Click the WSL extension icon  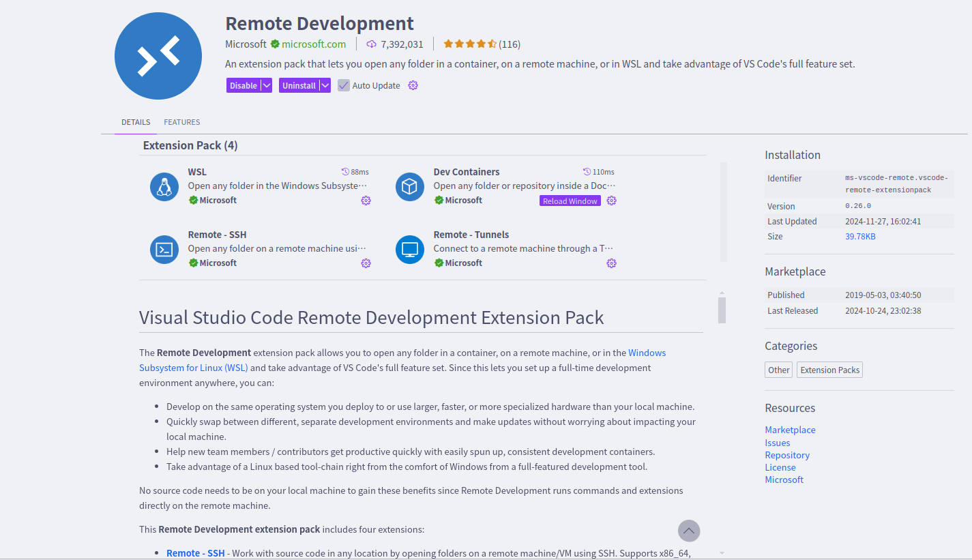(x=164, y=186)
